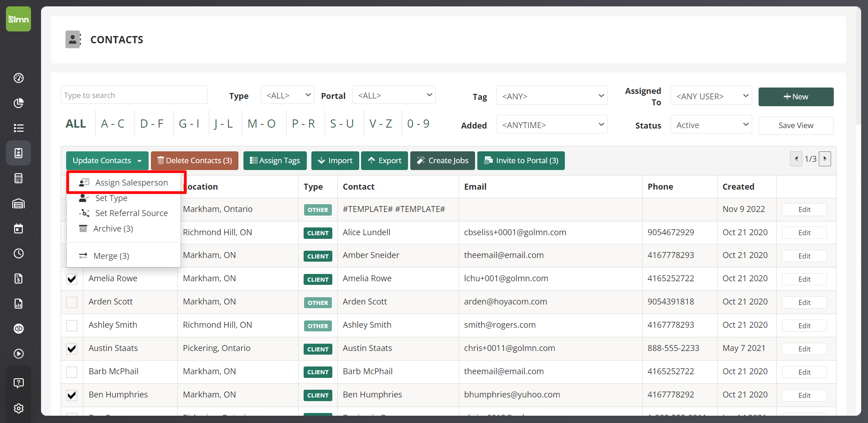Viewport: 868px width, 423px height.
Task: Open the calculator estimates sidebar icon
Action: coord(19,178)
